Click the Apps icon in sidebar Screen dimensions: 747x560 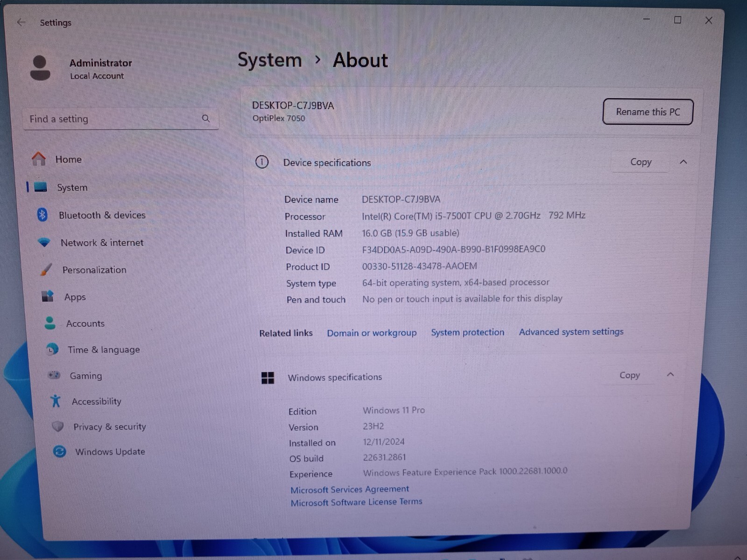[x=48, y=296]
